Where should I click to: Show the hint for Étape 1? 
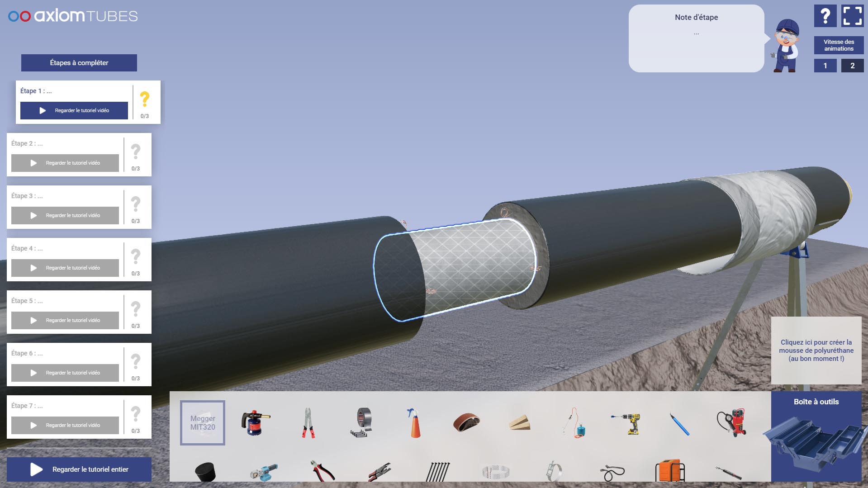point(145,99)
